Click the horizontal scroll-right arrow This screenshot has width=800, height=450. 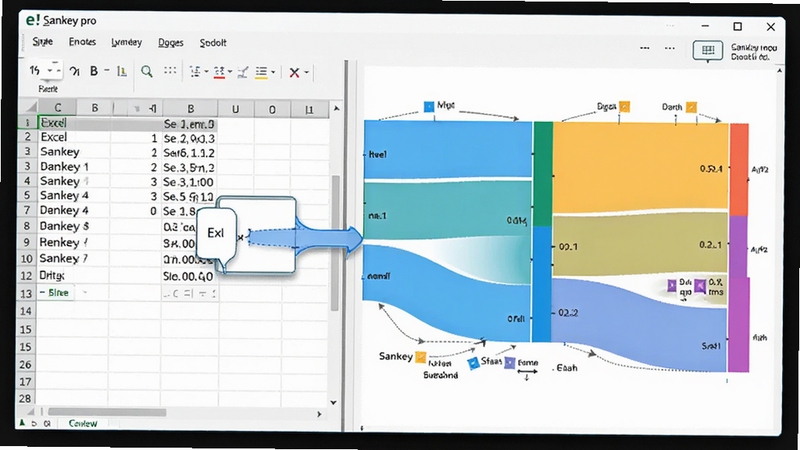coord(319,414)
